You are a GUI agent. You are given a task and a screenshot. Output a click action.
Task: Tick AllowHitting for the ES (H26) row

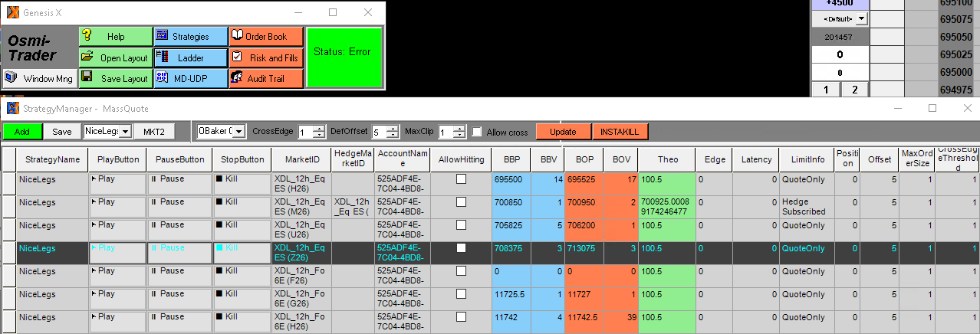461,179
